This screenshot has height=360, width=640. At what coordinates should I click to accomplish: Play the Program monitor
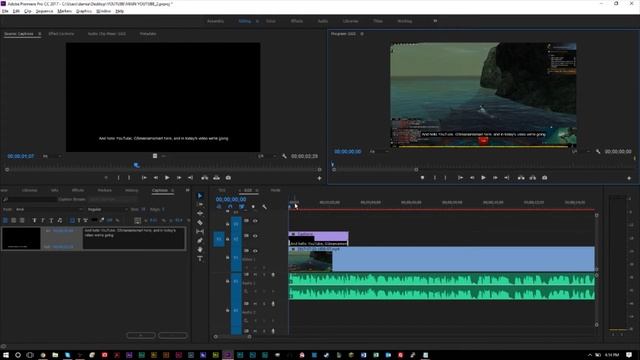coord(483,178)
